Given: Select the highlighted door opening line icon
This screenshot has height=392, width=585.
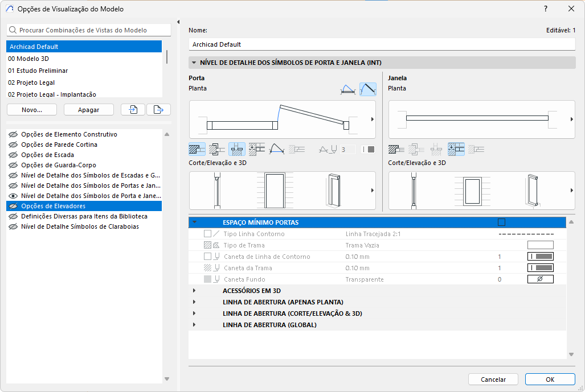Looking at the screenshot, I should [x=368, y=89].
